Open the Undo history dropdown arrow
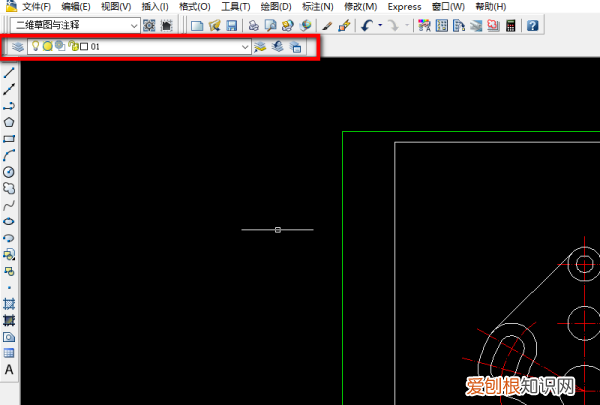Viewport: 600px width, 405px height. point(380,25)
